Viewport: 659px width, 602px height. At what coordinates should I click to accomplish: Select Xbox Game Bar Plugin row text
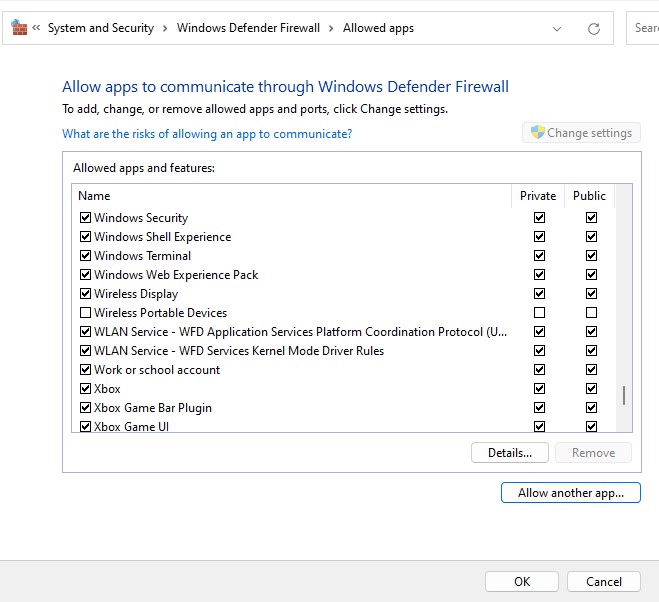coord(153,408)
